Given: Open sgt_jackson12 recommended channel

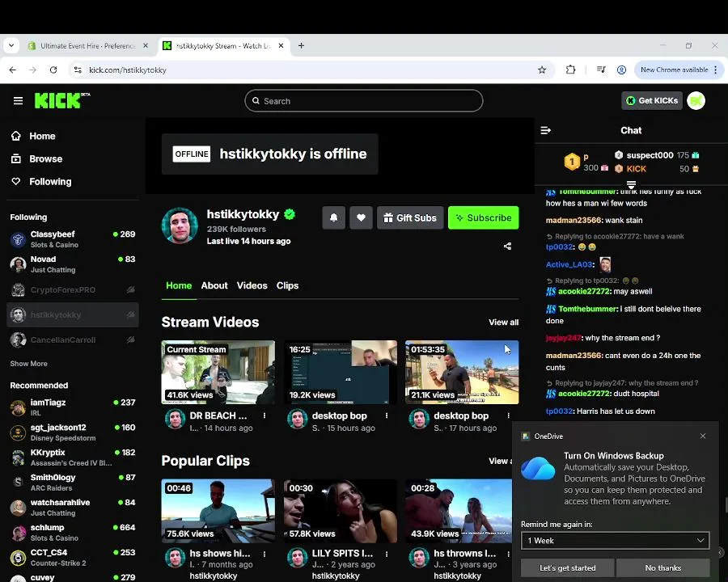Looking at the screenshot, I should (x=73, y=432).
